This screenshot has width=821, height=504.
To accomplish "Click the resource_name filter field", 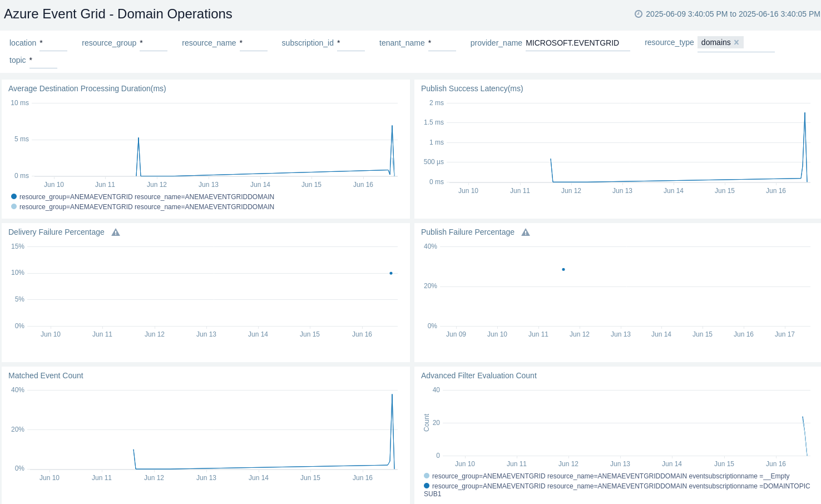I will coord(254,43).
